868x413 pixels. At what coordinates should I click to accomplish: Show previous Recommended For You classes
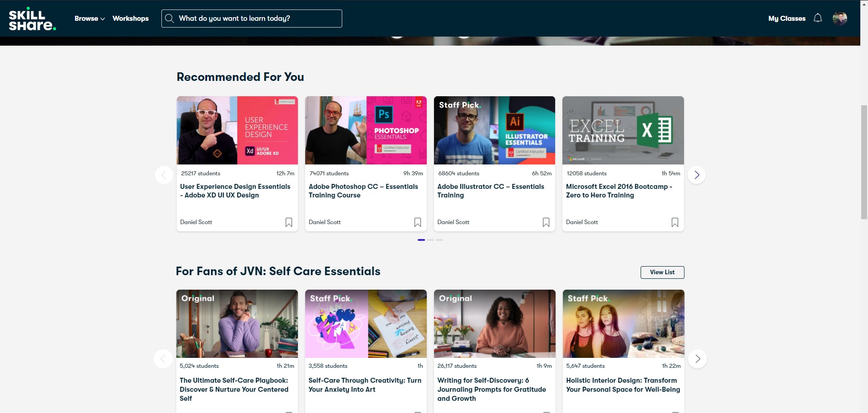coord(164,175)
